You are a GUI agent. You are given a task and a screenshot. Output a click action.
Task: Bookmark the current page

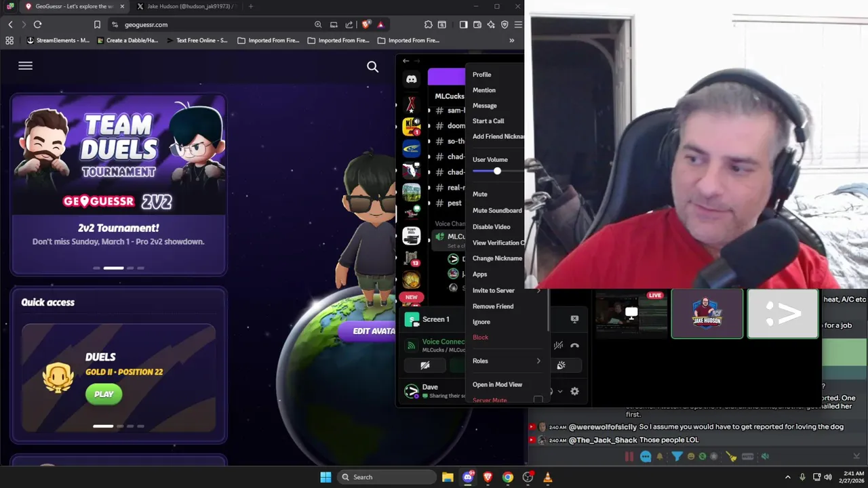97,24
